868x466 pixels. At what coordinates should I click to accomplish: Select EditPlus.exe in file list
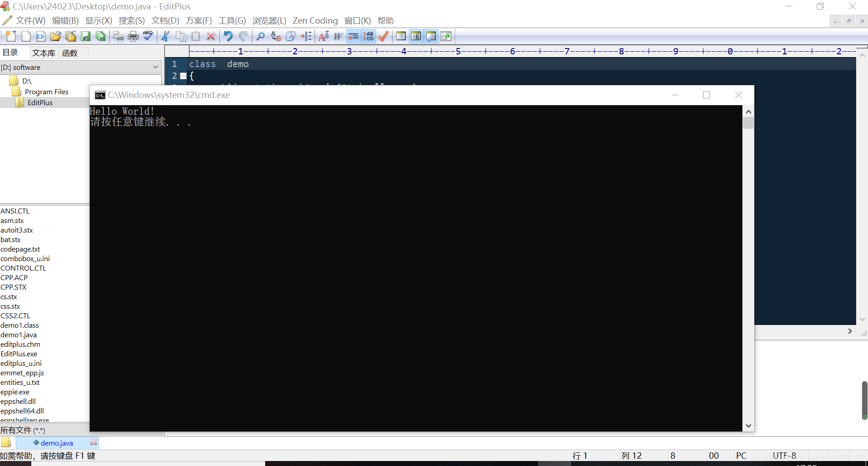tap(19, 354)
